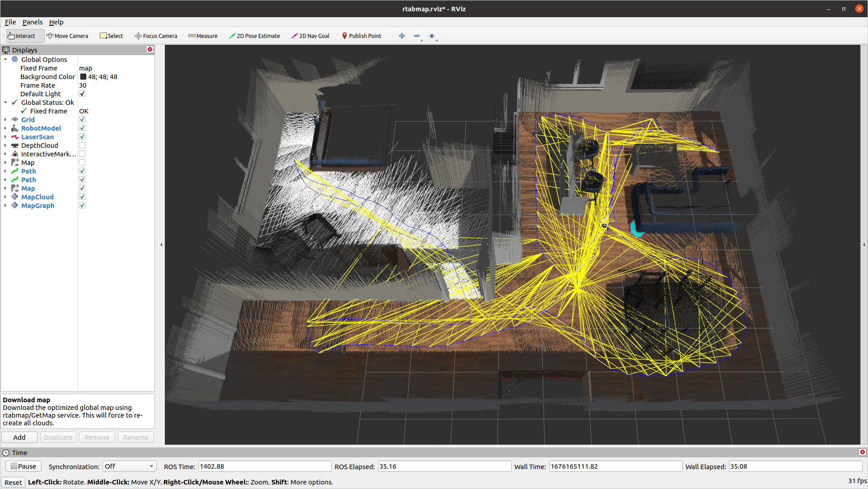Collapse the Global Options tree node
Viewport: 868px width, 489px height.
(x=5, y=60)
